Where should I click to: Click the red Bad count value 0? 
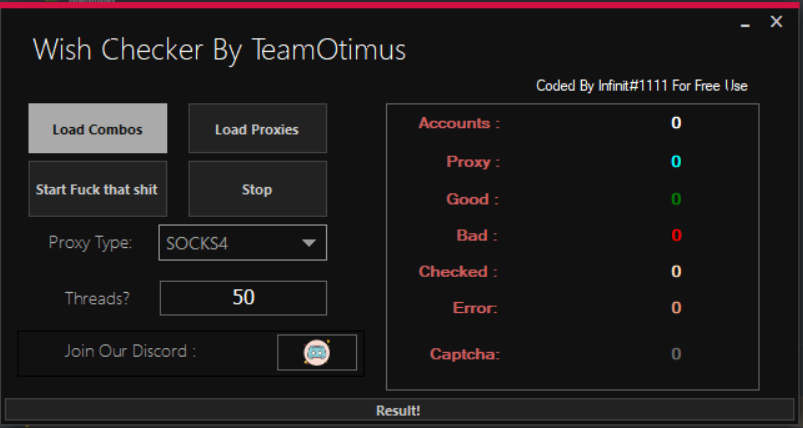point(676,236)
